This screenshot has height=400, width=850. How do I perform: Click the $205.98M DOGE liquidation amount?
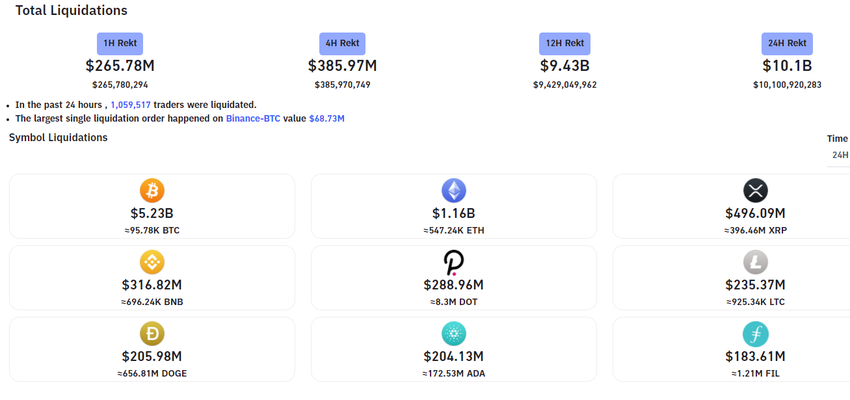click(152, 357)
